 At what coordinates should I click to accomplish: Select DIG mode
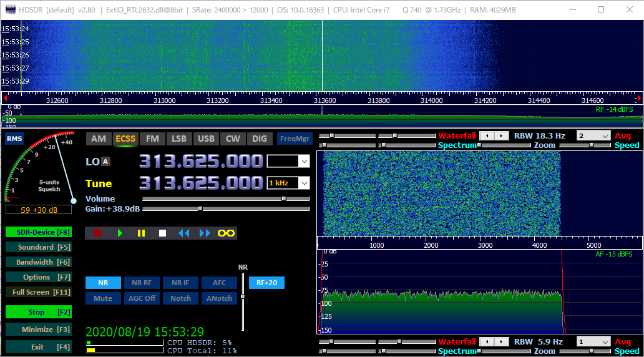(x=260, y=139)
